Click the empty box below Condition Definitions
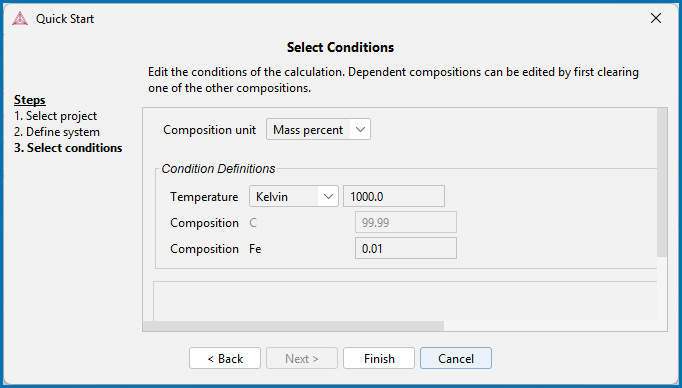682x388 pixels. [405, 301]
